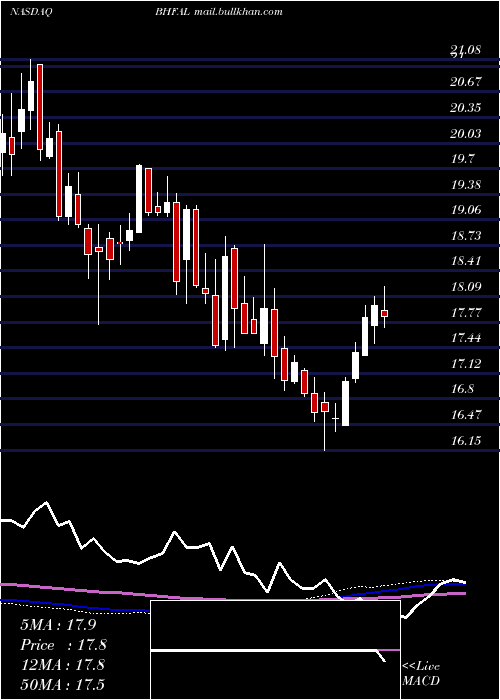Click the 17.44 price axis label
The height and width of the screenshot is (700, 500).
[x=466, y=338]
